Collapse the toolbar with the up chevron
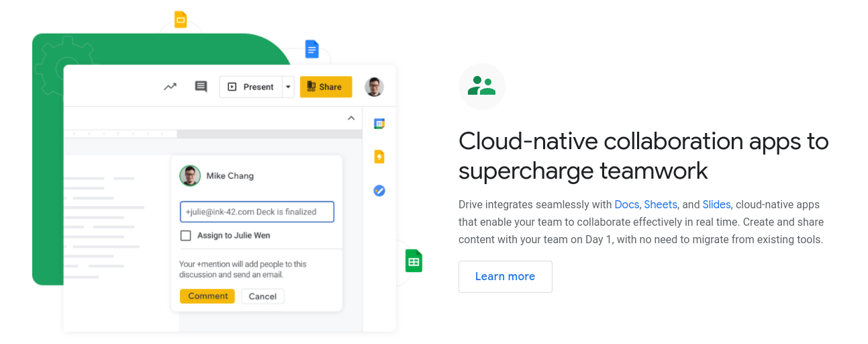This screenshot has width=868, height=344. tap(350, 118)
